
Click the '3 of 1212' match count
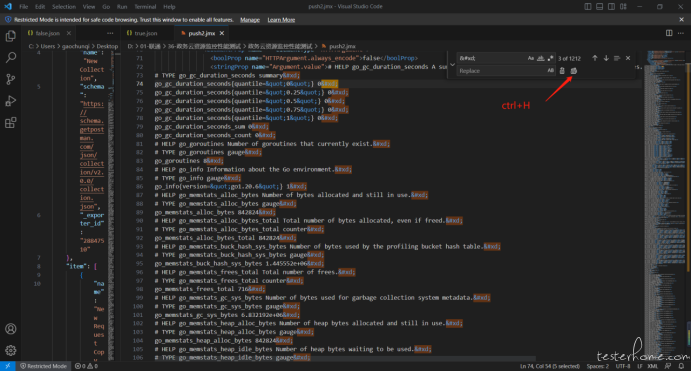click(x=569, y=58)
